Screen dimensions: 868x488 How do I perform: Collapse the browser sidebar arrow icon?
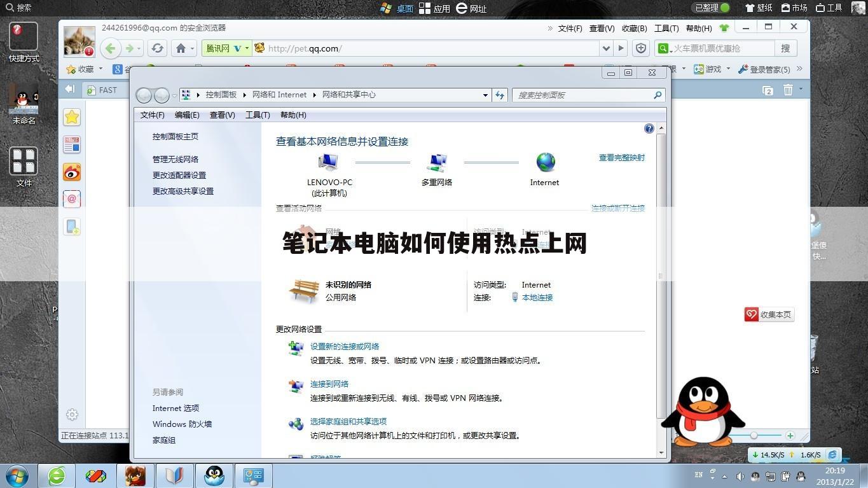(70, 89)
